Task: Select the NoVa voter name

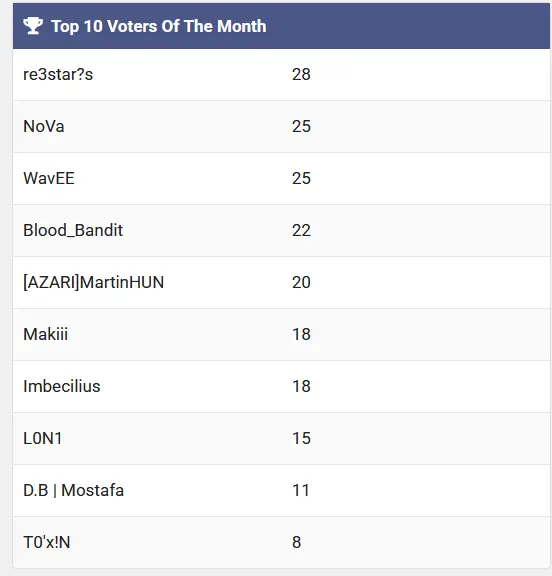Action: tap(44, 126)
